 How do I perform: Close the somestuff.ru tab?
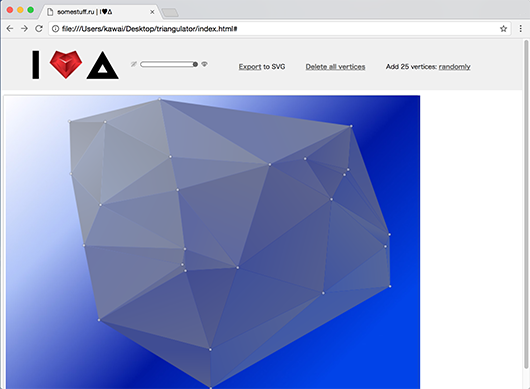152,12
